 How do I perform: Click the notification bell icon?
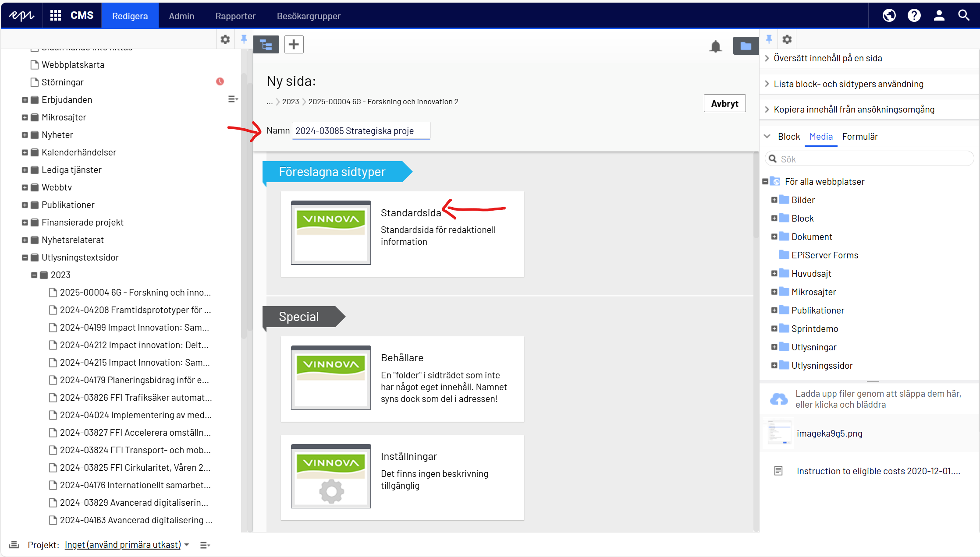pos(716,45)
